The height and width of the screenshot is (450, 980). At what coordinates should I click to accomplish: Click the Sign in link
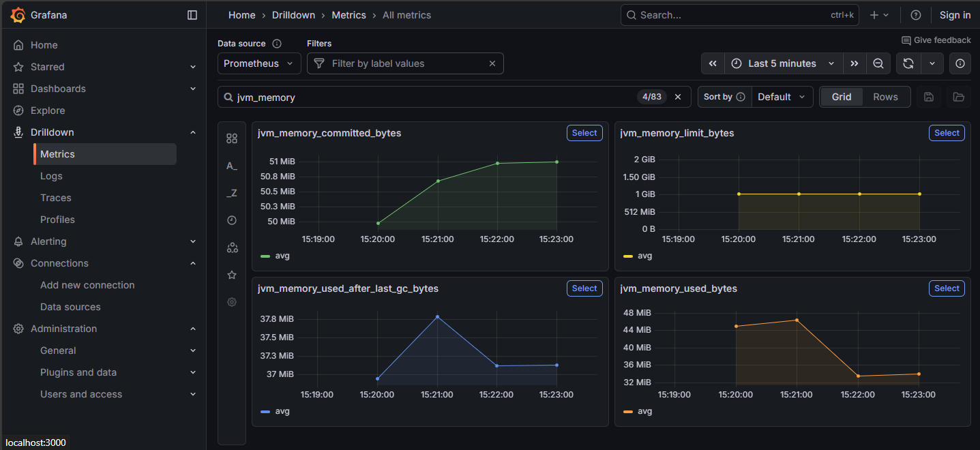pos(955,15)
